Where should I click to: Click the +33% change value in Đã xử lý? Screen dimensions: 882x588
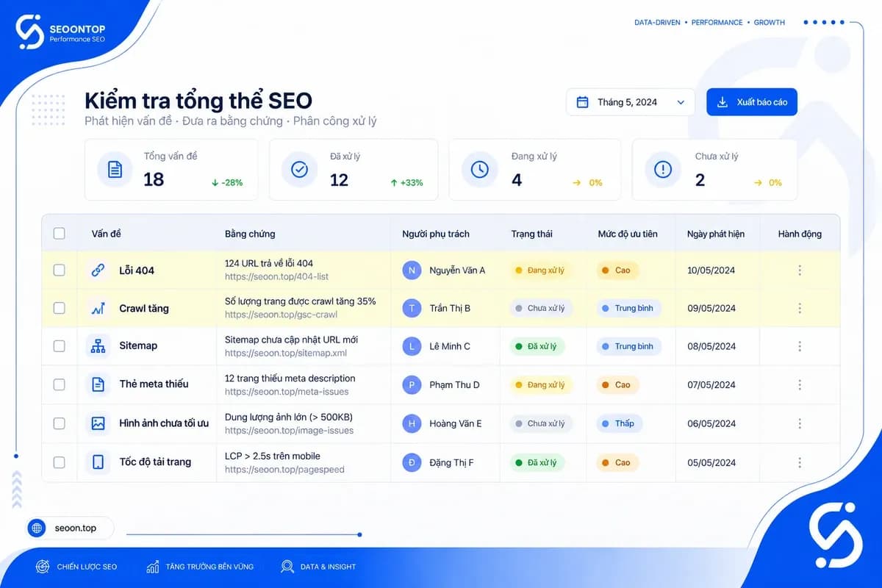[x=406, y=182]
